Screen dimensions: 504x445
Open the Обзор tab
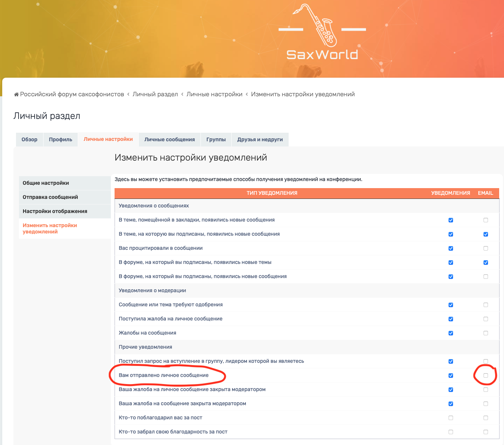pos(29,139)
